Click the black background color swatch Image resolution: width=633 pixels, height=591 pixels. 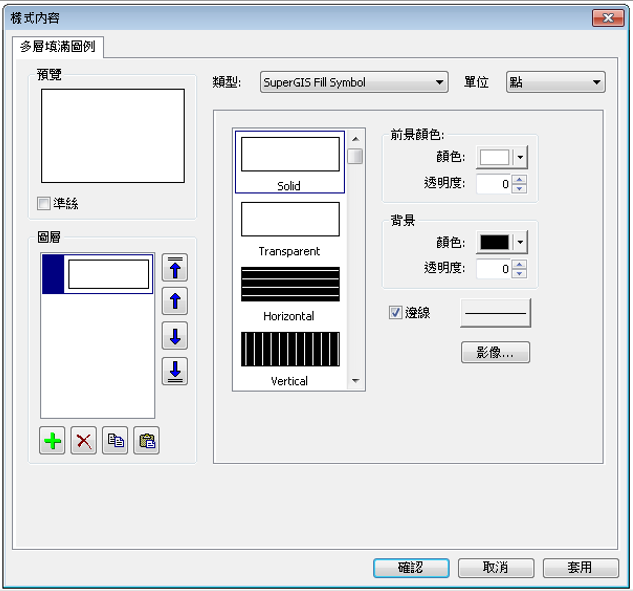click(x=495, y=242)
